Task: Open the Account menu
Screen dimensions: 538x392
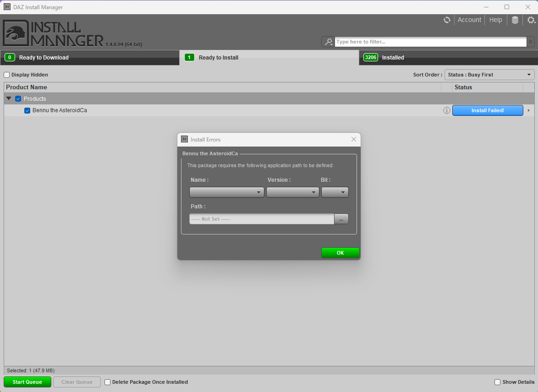Action: point(469,20)
